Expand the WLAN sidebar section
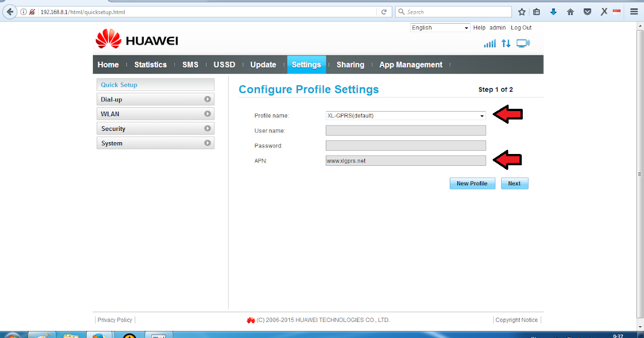This screenshot has width=644, height=338. [155, 114]
